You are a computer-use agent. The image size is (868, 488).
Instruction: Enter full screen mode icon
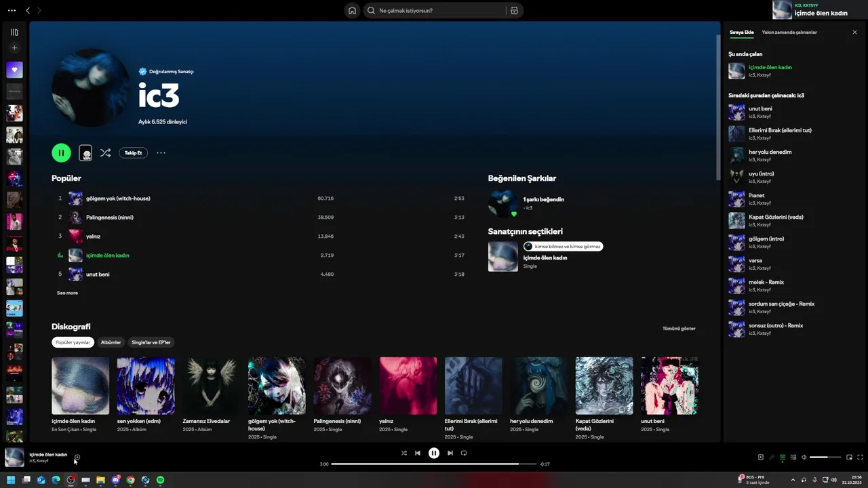pos(860,457)
